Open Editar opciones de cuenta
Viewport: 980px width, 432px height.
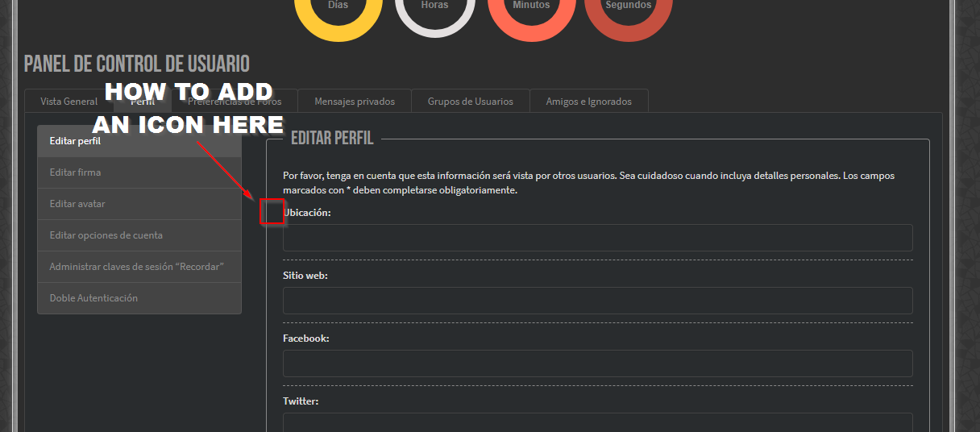point(139,235)
